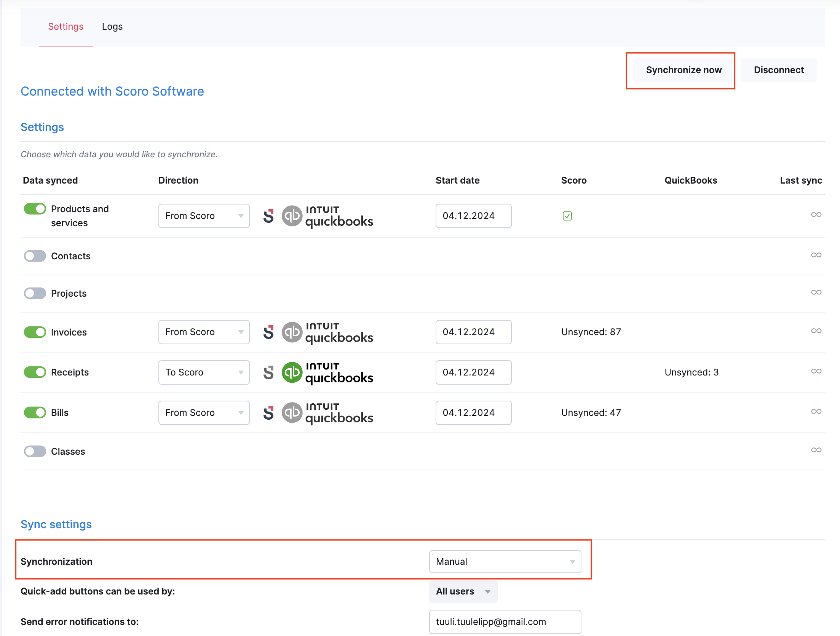Viewport: 840px width, 636px height.
Task: Open the Invoices direction dropdown
Action: 204,332
